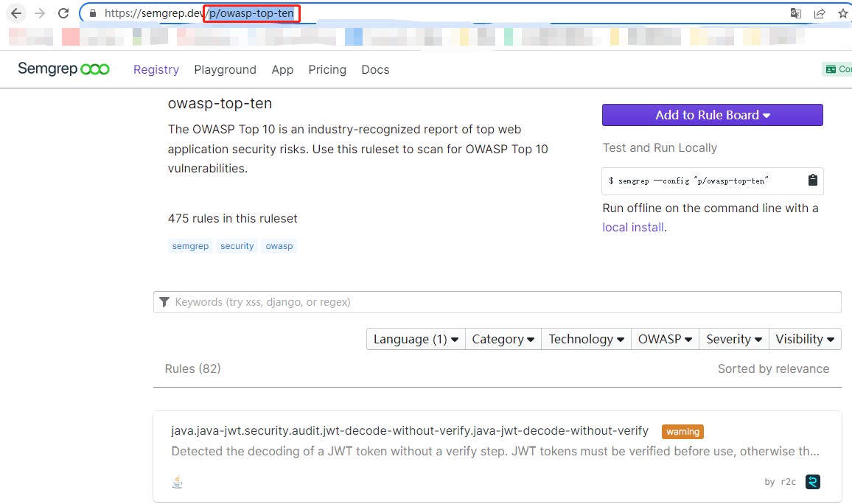Click the 'by r2c' author text
852x504 pixels.
(780, 482)
